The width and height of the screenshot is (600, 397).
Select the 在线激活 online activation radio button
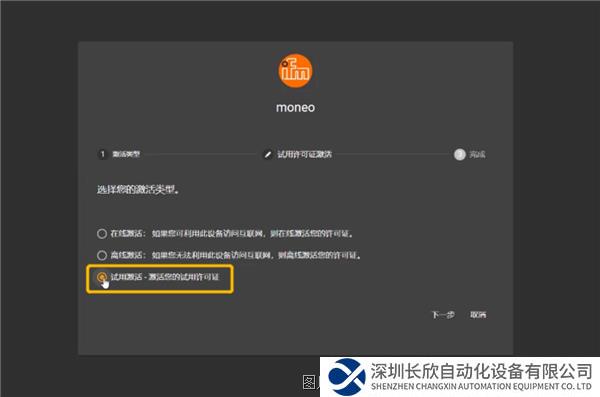(102, 234)
